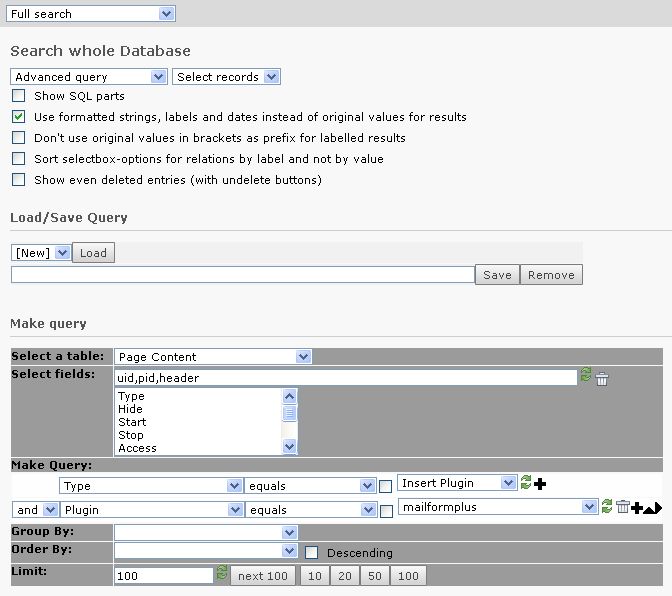Viewport: 672px width, 596px height.
Task: Refresh the Select fields value
Action: 586,374
